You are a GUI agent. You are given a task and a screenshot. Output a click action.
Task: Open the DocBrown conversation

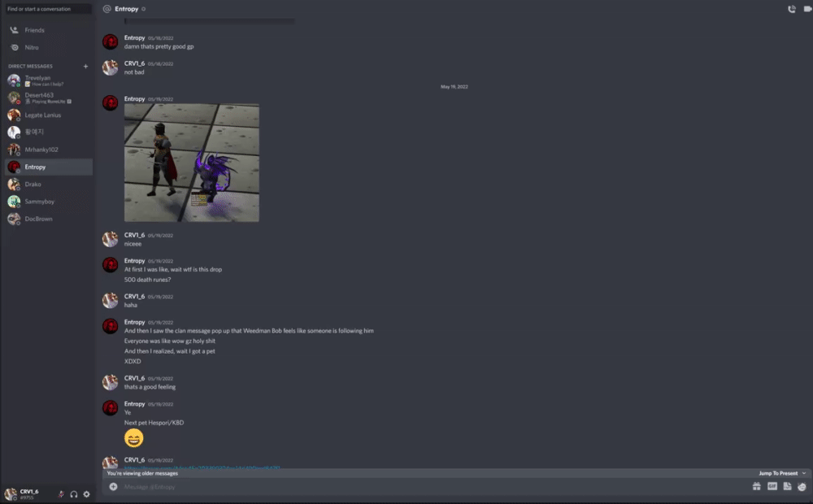[49, 219]
